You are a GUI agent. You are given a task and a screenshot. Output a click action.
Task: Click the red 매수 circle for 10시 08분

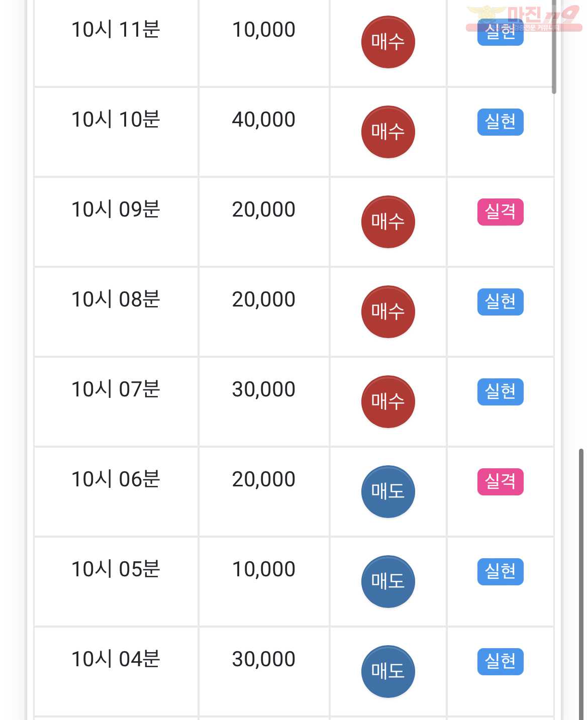388,312
